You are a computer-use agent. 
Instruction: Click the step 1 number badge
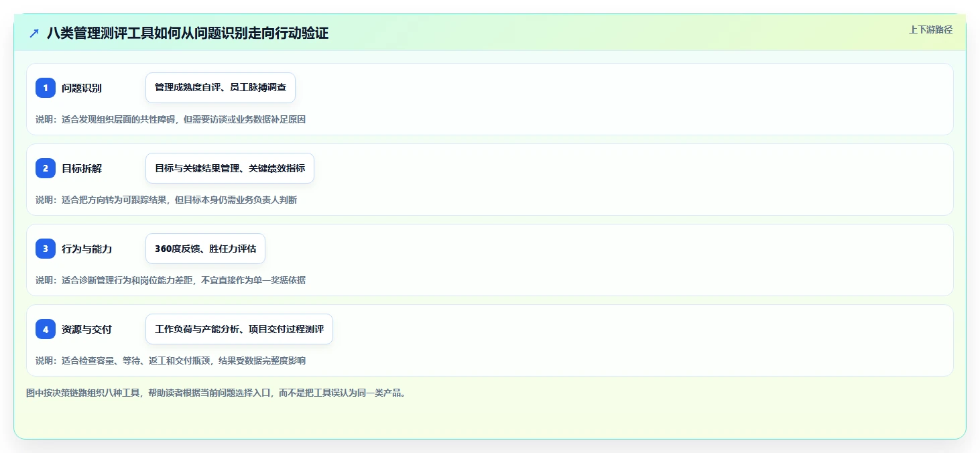pyautogui.click(x=46, y=88)
